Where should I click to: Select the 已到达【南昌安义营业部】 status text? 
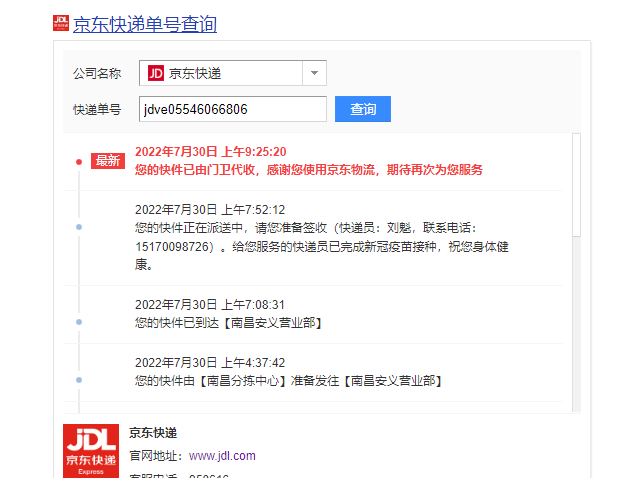point(228,323)
